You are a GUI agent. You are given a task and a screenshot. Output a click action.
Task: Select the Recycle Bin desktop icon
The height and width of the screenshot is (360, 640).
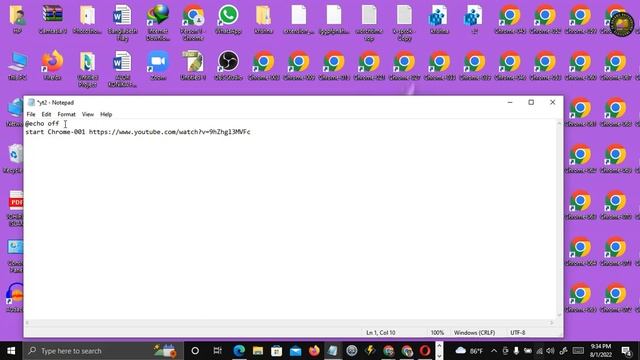coord(15,158)
